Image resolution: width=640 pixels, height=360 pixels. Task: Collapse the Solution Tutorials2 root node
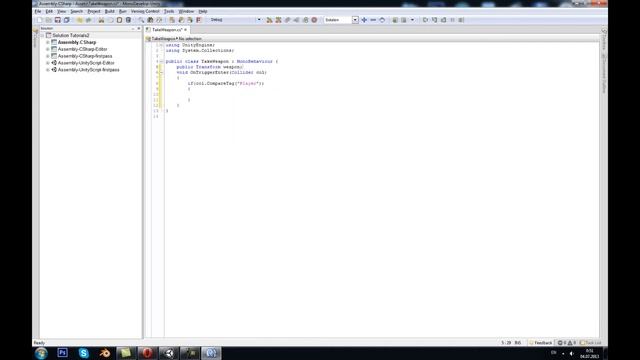point(42,36)
